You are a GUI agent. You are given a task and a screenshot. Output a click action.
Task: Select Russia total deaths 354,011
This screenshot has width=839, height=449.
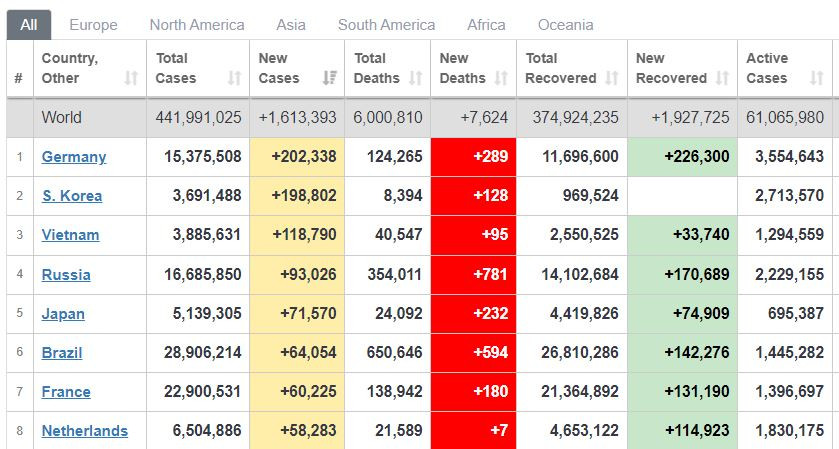click(x=395, y=275)
